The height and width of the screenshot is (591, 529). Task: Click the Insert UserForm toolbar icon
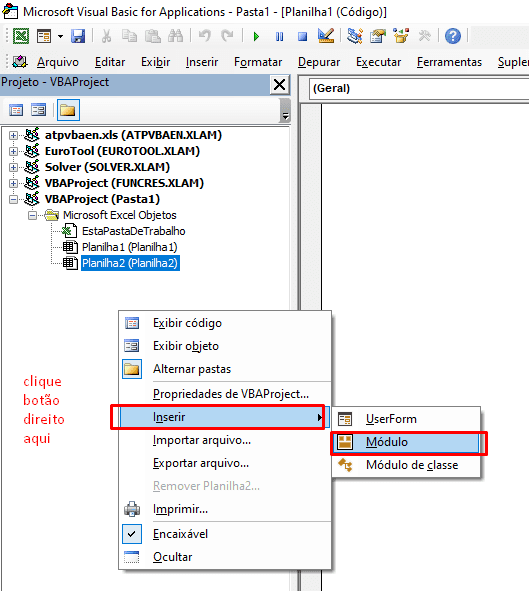click(x=44, y=36)
